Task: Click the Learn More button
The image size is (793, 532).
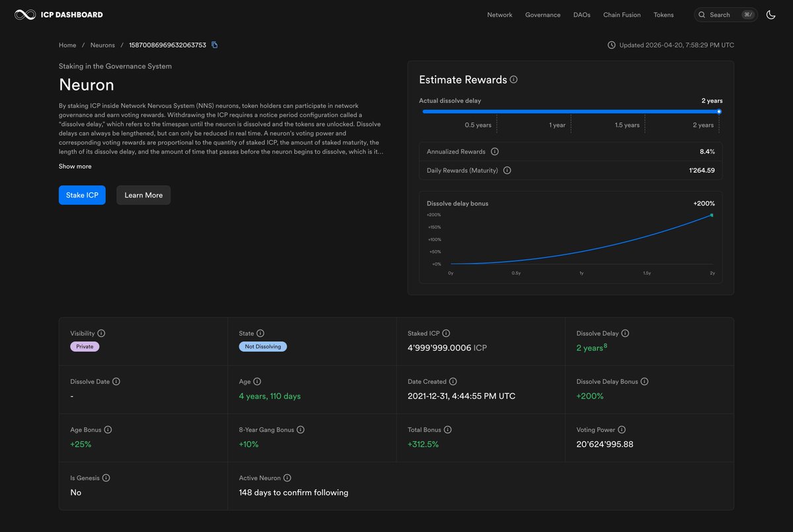Action: [x=143, y=195]
